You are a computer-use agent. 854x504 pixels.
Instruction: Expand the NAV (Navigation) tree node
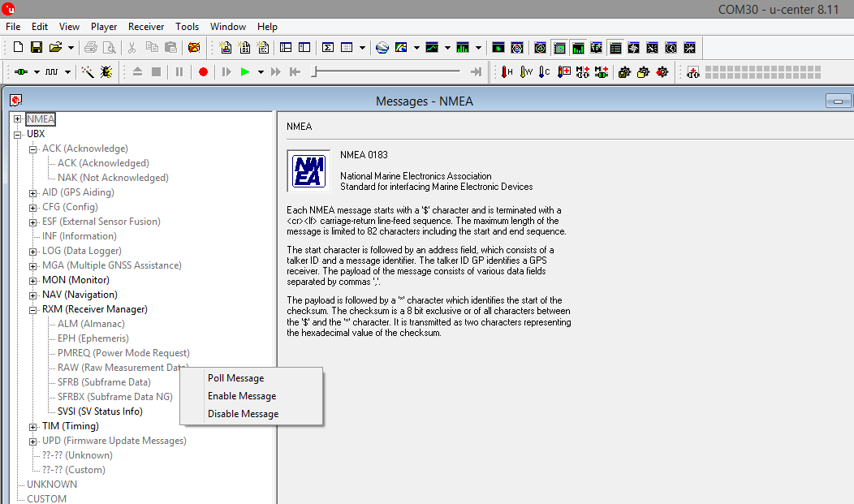pos(33,295)
